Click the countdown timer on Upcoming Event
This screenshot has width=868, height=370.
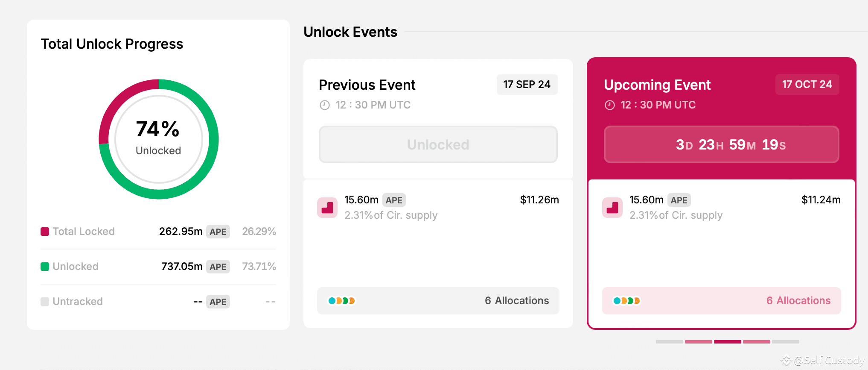tap(721, 144)
